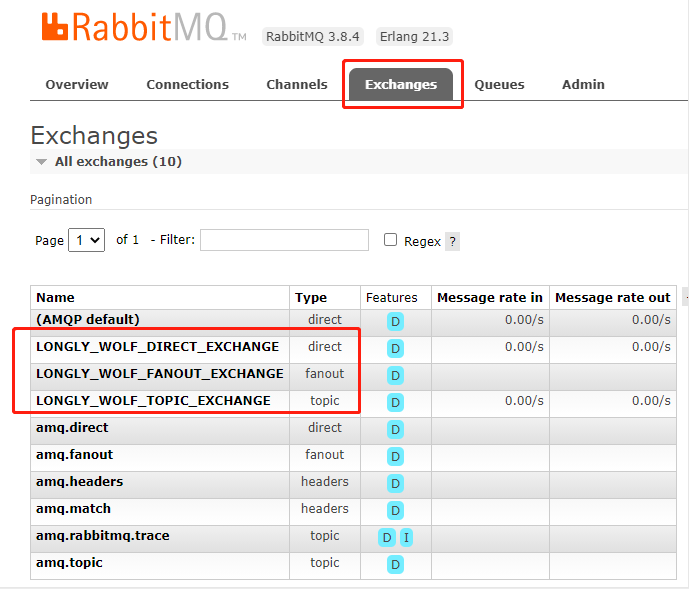Viewport: 689px width, 589px height.
Task: Click the I badge in amq.rabbitmq.trace row
Action: (x=406, y=538)
